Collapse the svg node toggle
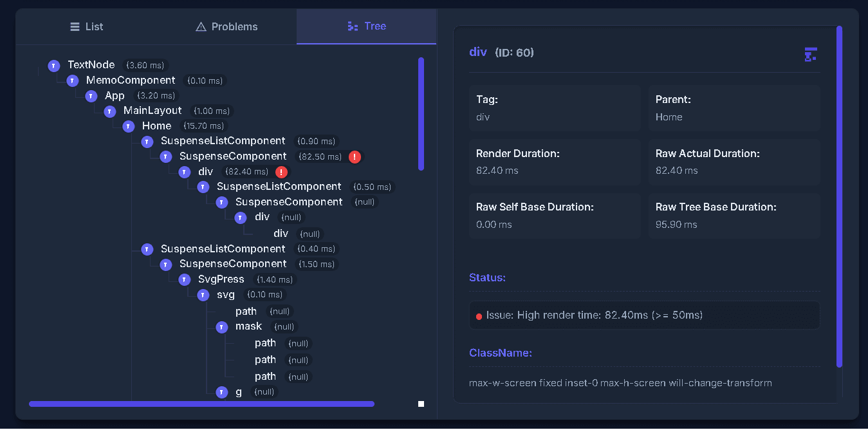868x430 pixels. [x=203, y=295]
